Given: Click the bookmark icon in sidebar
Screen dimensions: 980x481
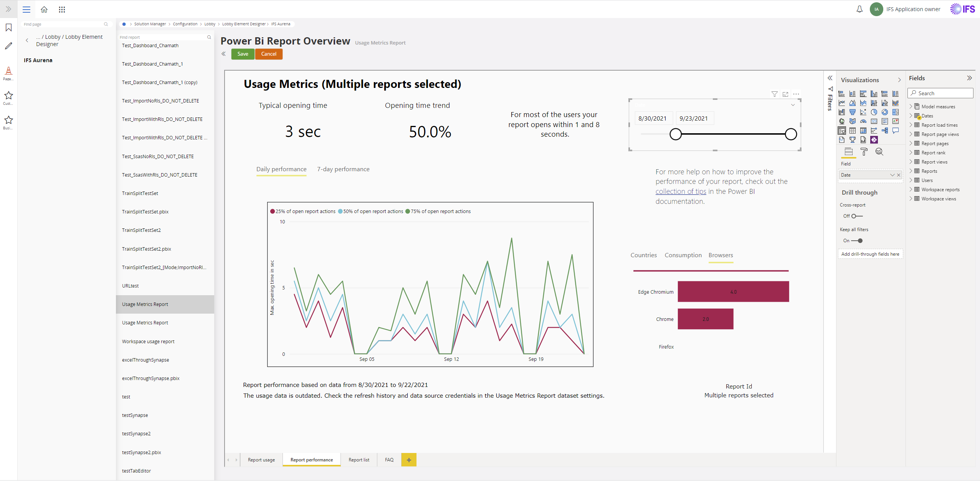Looking at the screenshot, I should pyautogui.click(x=8, y=28).
